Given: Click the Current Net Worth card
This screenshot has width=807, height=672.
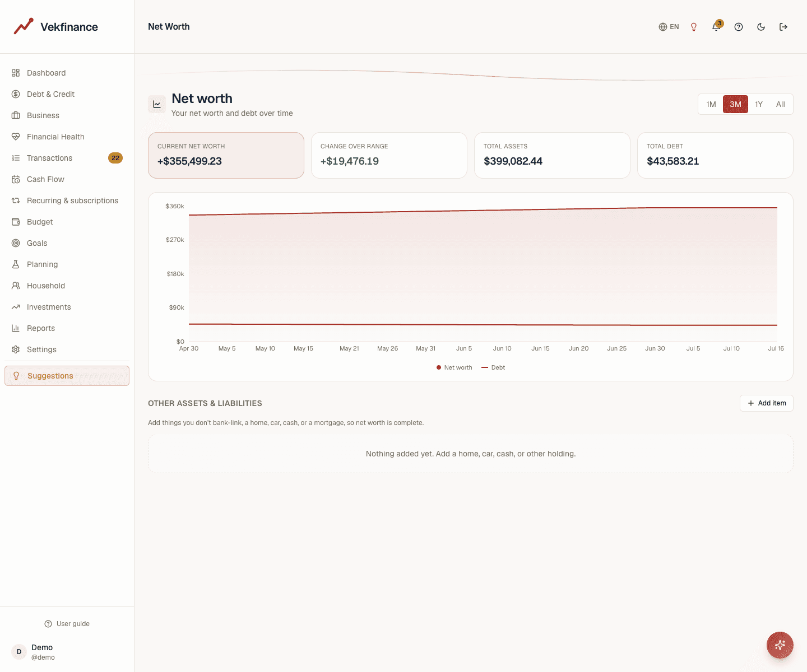Looking at the screenshot, I should (226, 155).
